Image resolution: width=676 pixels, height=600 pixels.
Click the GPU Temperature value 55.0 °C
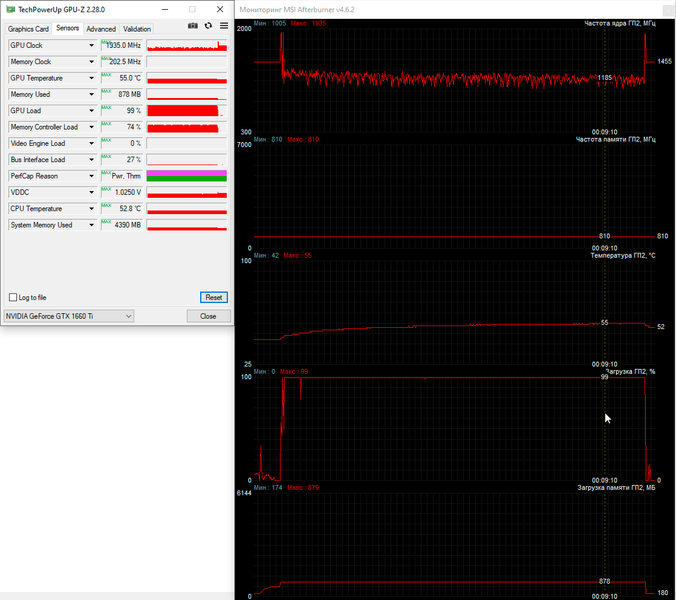click(x=122, y=78)
